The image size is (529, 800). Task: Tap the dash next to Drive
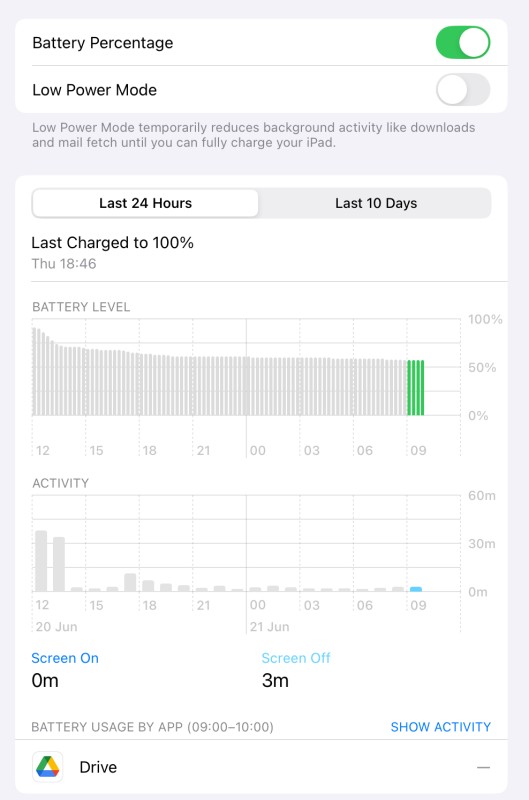(483, 767)
